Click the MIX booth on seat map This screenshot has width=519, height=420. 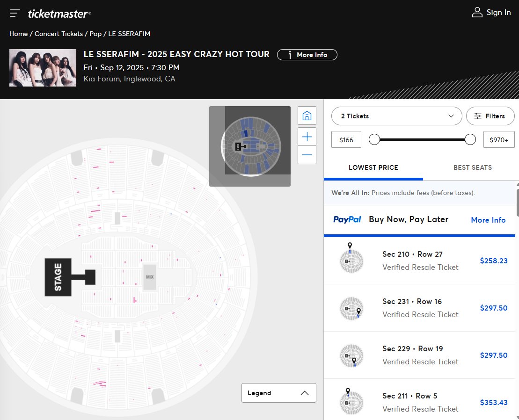[150, 277]
